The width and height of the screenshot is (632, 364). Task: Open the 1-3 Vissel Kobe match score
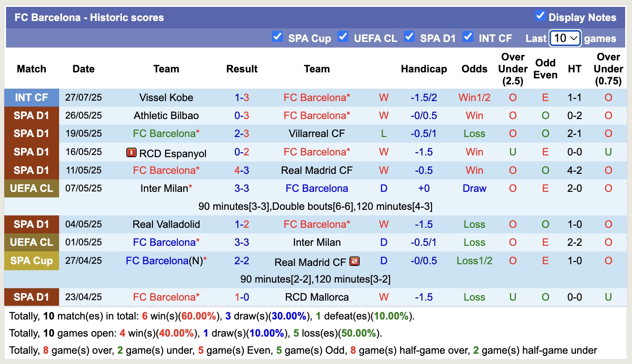(241, 98)
